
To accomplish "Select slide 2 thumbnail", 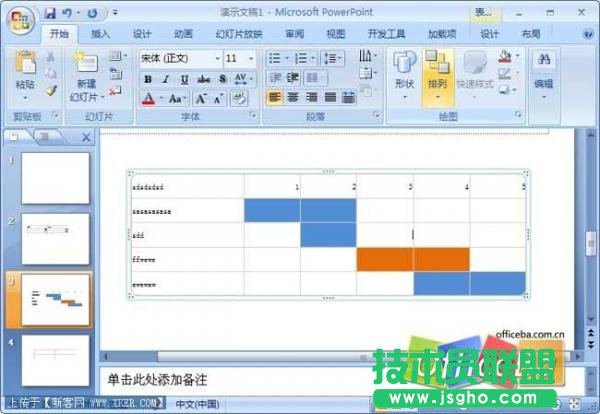I will click(55, 239).
